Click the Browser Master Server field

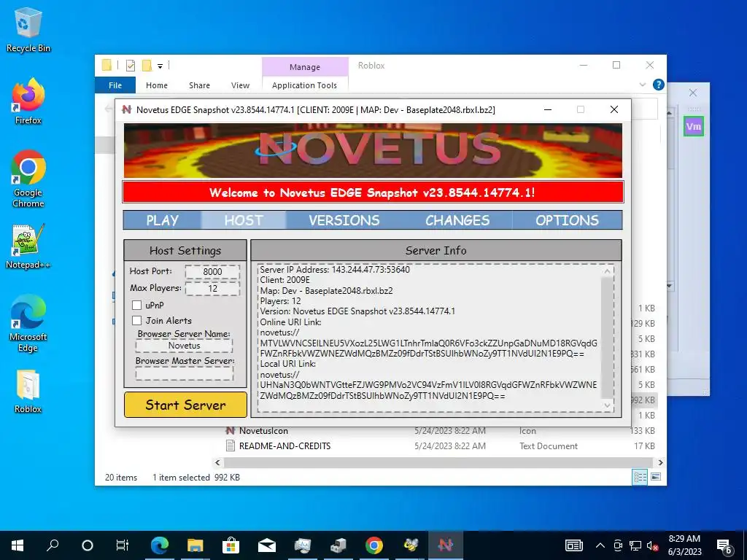(x=185, y=373)
